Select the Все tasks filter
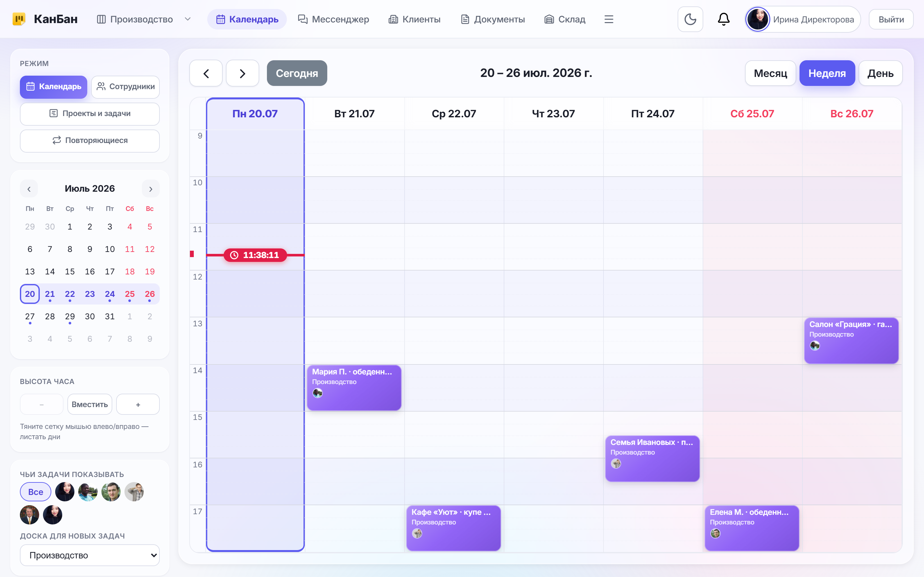Image resolution: width=924 pixels, height=577 pixels. pos(36,492)
